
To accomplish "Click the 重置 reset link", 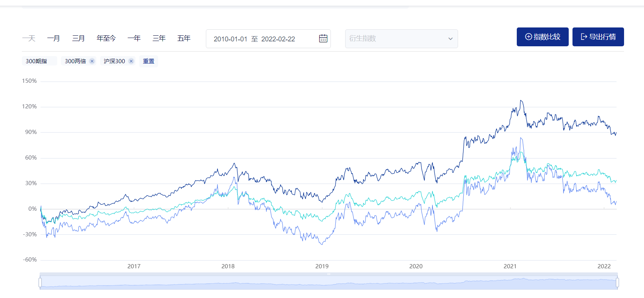I will (149, 61).
